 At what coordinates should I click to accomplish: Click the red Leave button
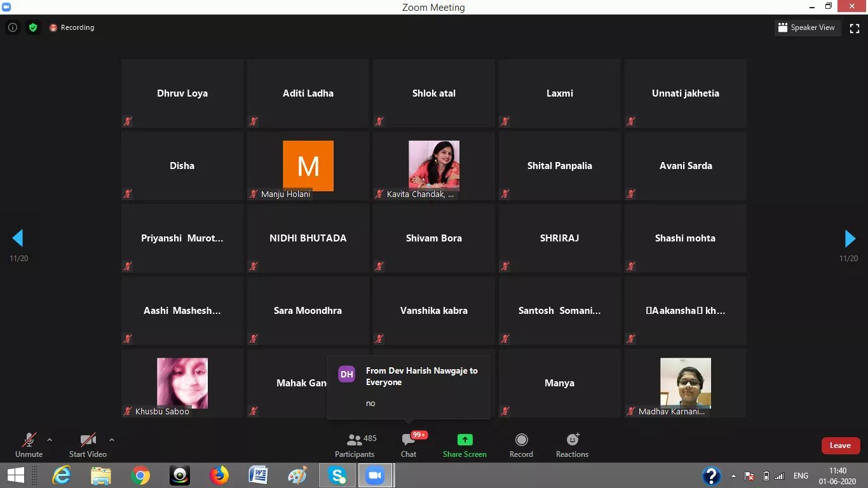point(840,445)
